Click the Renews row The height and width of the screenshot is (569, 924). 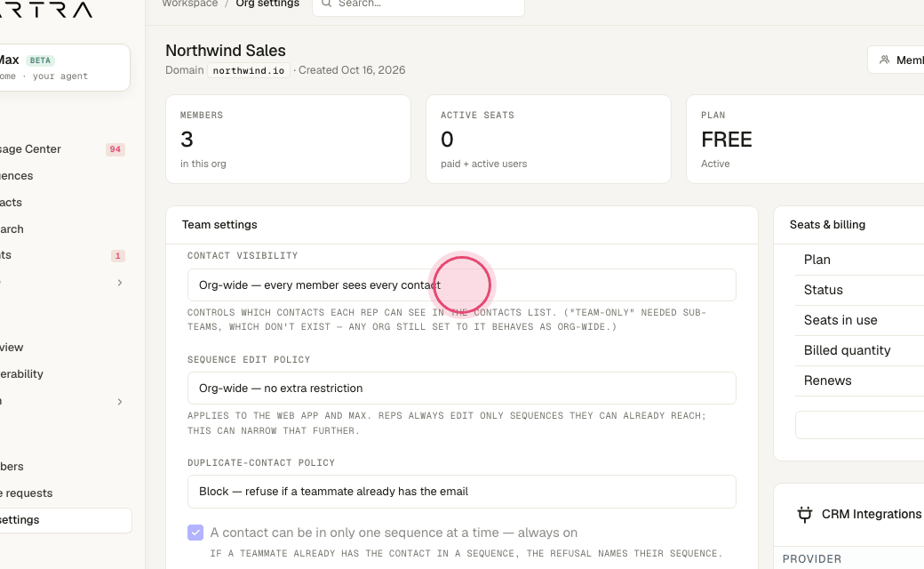(860, 381)
